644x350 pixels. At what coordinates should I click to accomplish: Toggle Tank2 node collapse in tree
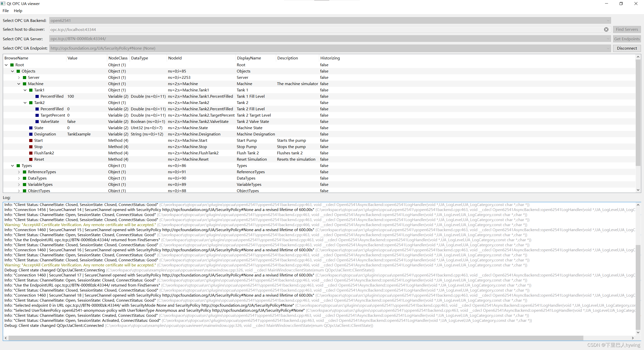coord(25,102)
